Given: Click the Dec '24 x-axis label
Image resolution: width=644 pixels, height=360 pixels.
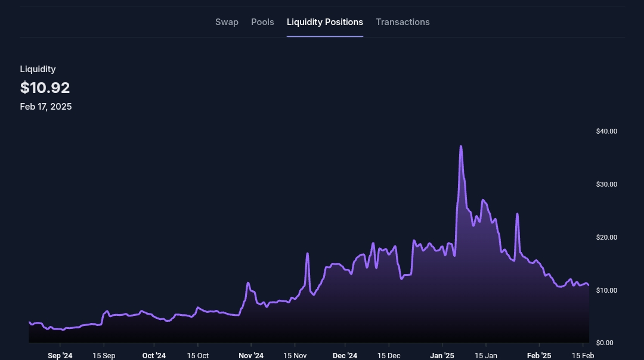Looking at the screenshot, I should click(345, 355).
